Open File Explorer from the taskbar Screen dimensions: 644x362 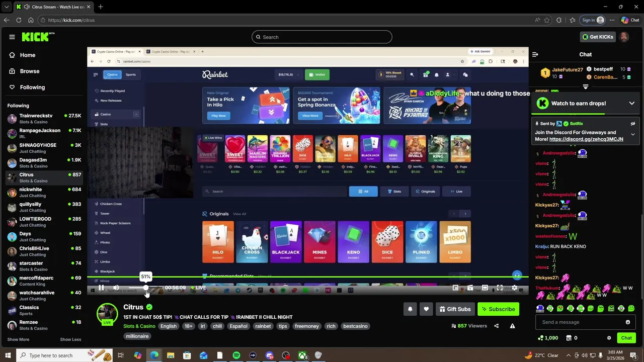coord(171,355)
